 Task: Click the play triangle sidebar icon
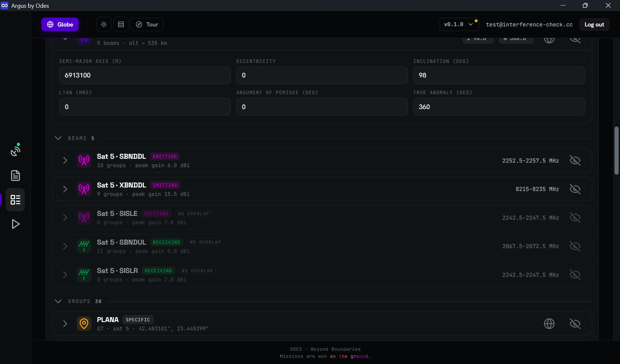[15, 224]
